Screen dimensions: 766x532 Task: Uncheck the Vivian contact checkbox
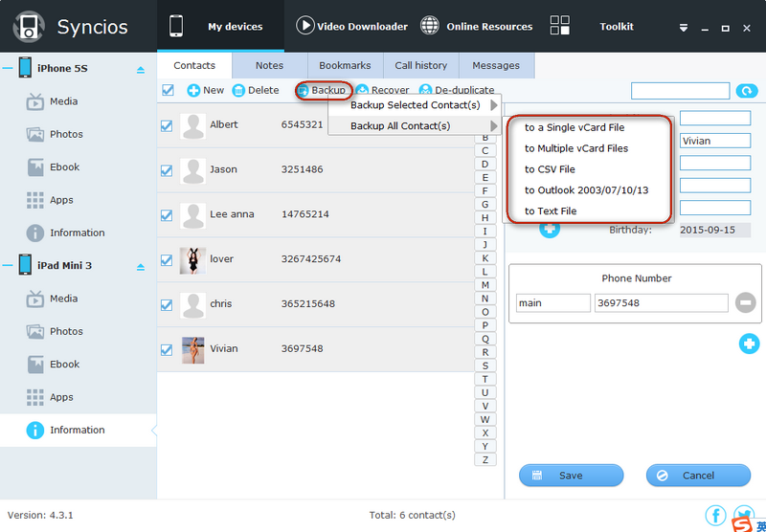[167, 350]
